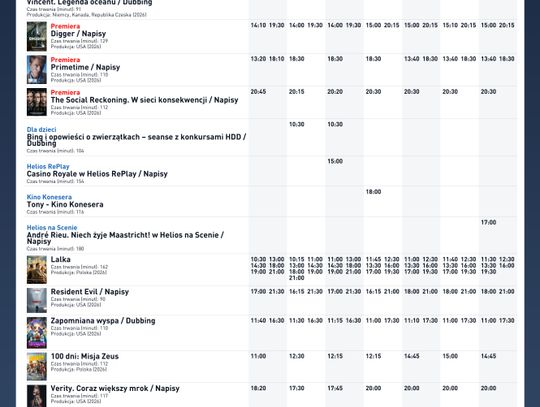Open the Zapomniana wyspa poster thumbnail

tap(37, 333)
